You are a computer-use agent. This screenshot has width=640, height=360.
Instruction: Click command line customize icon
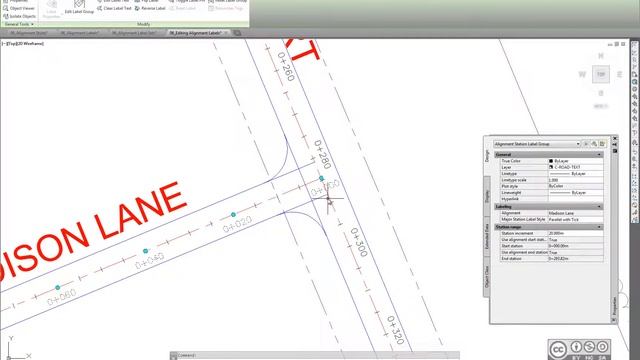tap(174, 356)
